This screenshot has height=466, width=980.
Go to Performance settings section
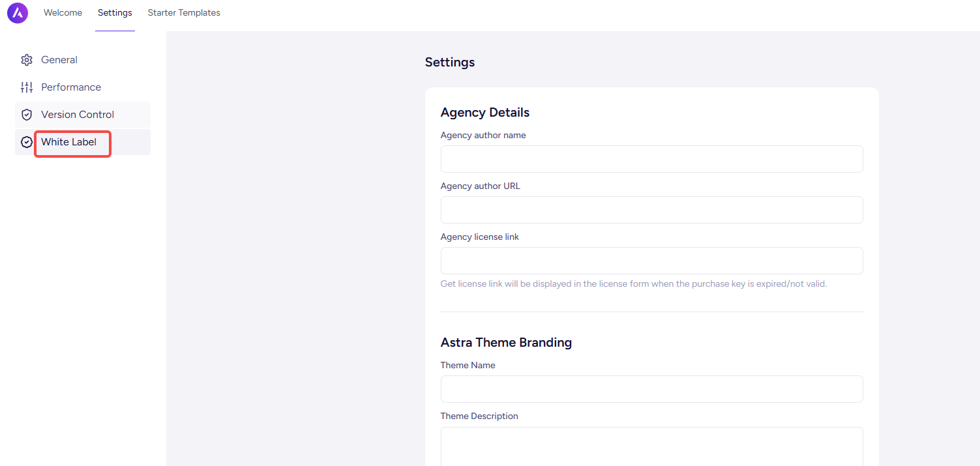pos(71,87)
